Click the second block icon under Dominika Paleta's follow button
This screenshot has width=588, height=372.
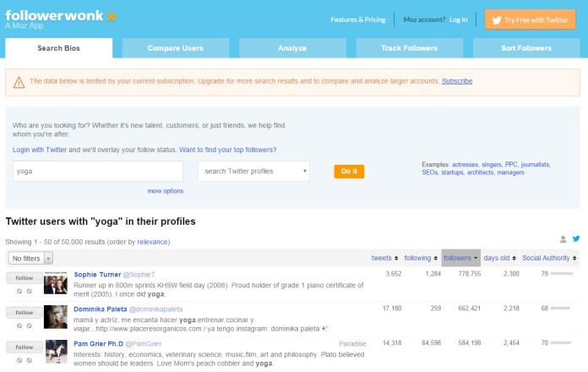pyautogui.click(x=30, y=325)
